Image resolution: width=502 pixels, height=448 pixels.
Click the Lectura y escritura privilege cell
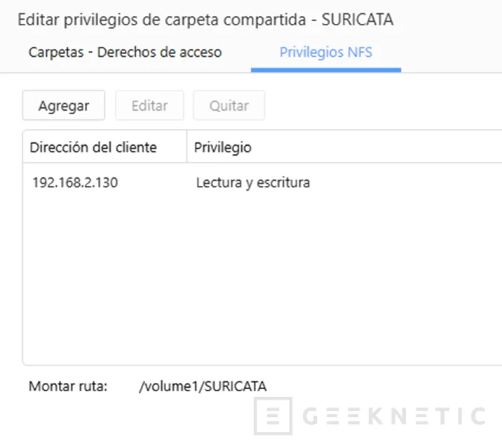pos(253,183)
